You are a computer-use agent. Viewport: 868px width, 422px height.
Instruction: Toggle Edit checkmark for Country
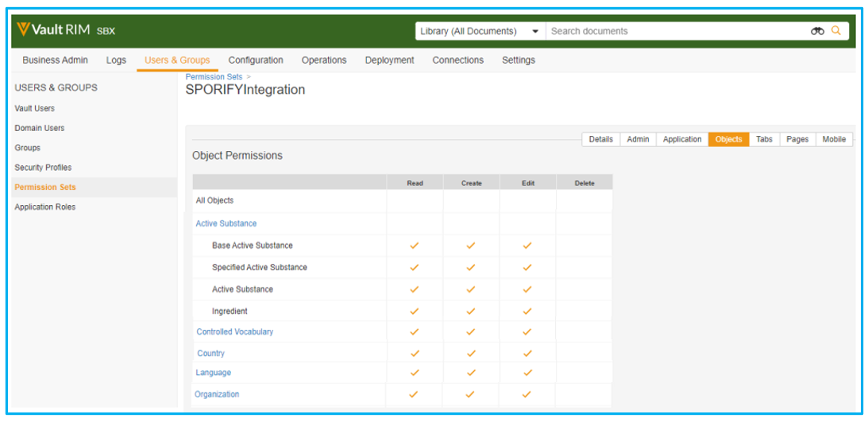pos(527,353)
